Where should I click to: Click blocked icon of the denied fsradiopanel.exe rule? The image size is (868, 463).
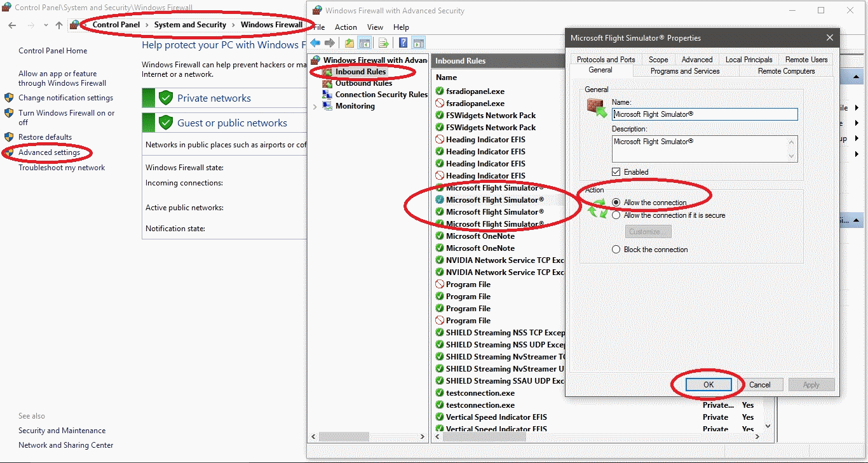[440, 104]
